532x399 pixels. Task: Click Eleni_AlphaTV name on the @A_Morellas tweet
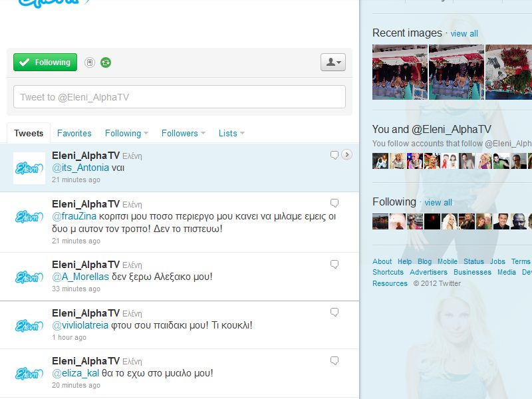(x=86, y=264)
